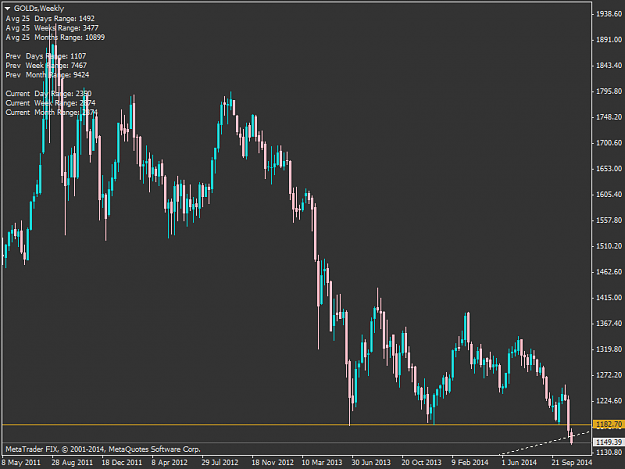Image resolution: width=625 pixels, height=469 pixels.
Task: Click the 'Current Week Range' text
Action: coord(50,103)
